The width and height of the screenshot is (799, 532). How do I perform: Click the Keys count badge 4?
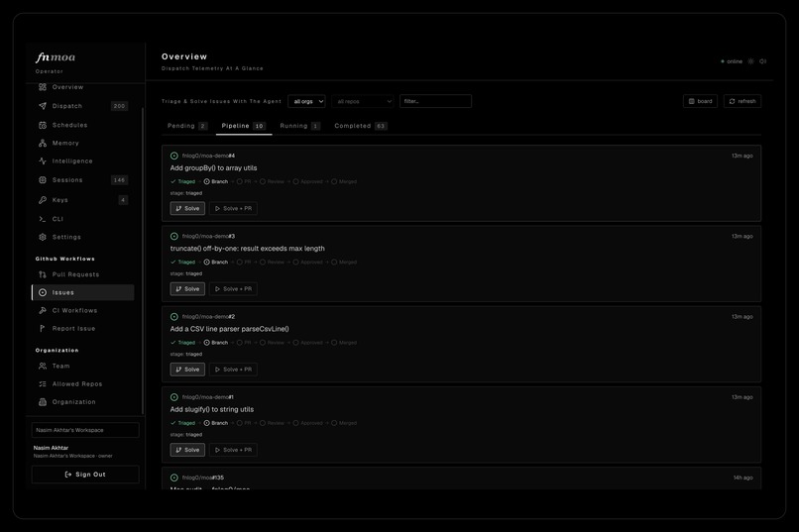point(123,199)
